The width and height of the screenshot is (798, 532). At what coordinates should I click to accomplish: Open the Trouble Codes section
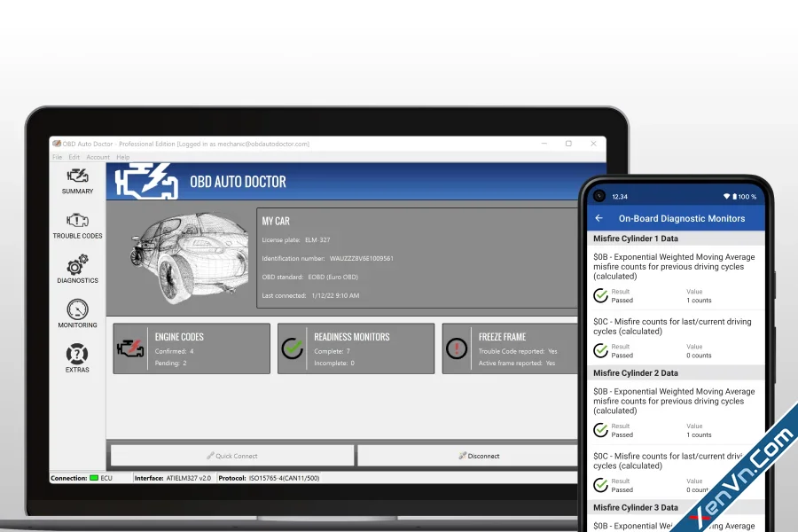tap(77, 226)
